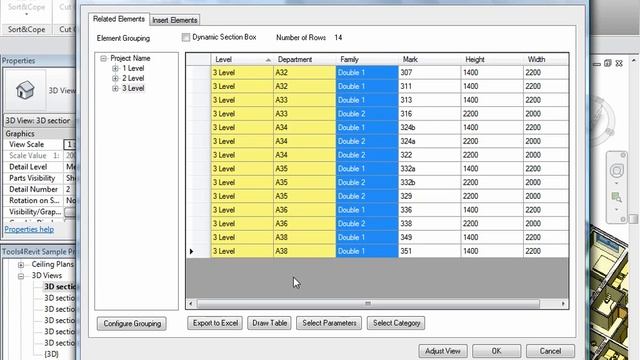This screenshot has height=360, width=640.
Task: Sort table by Level column header
Action: pyautogui.click(x=242, y=60)
